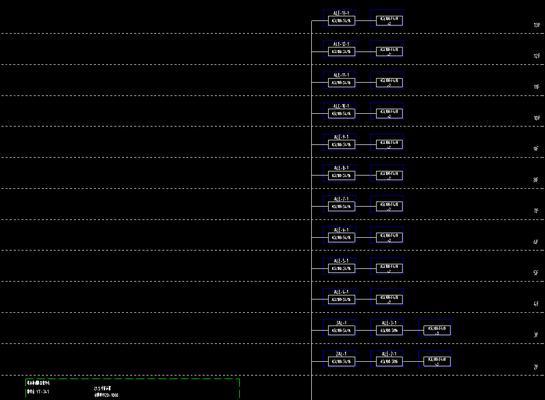Click the green-bordered title block at bottom left

tap(132, 389)
